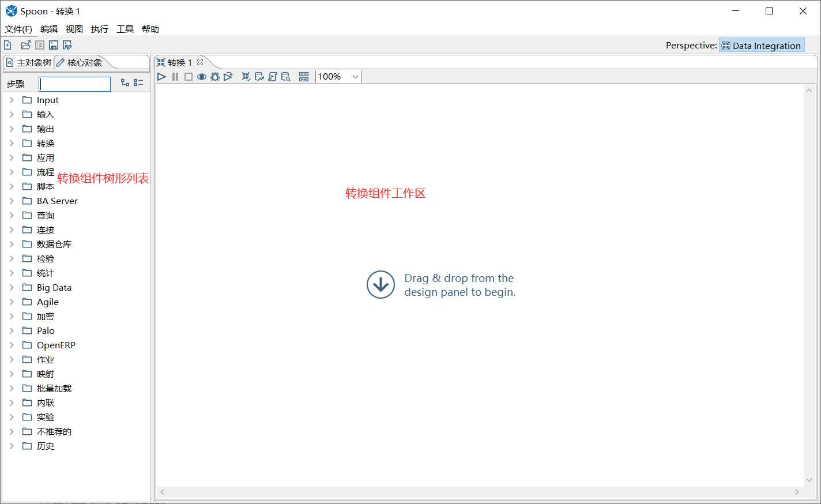The width and height of the screenshot is (821, 504).
Task: Select the 连接 tree item
Action: coord(46,230)
